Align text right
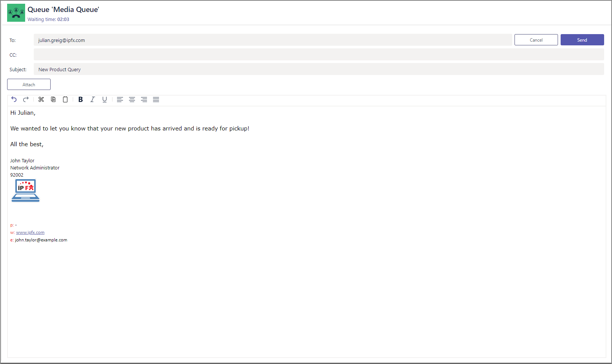The height and width of the screenshot is (364, 612). click(144, 99)
